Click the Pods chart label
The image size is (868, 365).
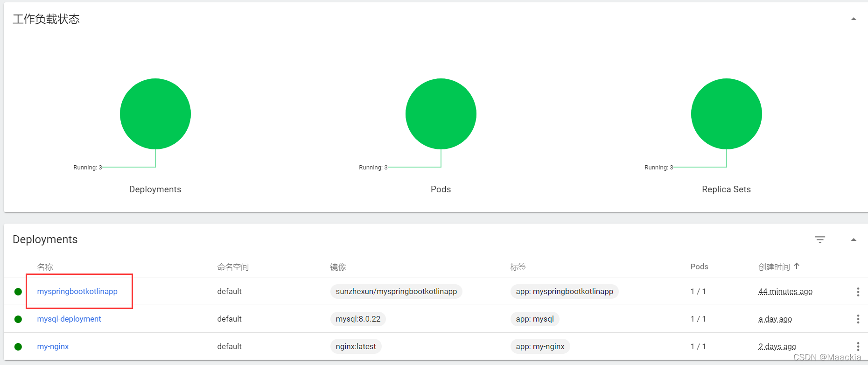(441, 189)
